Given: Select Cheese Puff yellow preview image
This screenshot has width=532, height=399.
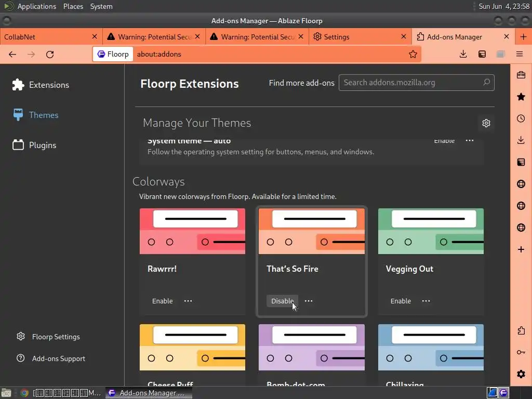Looking at the screenshot, I should click(x=192, y=348).
